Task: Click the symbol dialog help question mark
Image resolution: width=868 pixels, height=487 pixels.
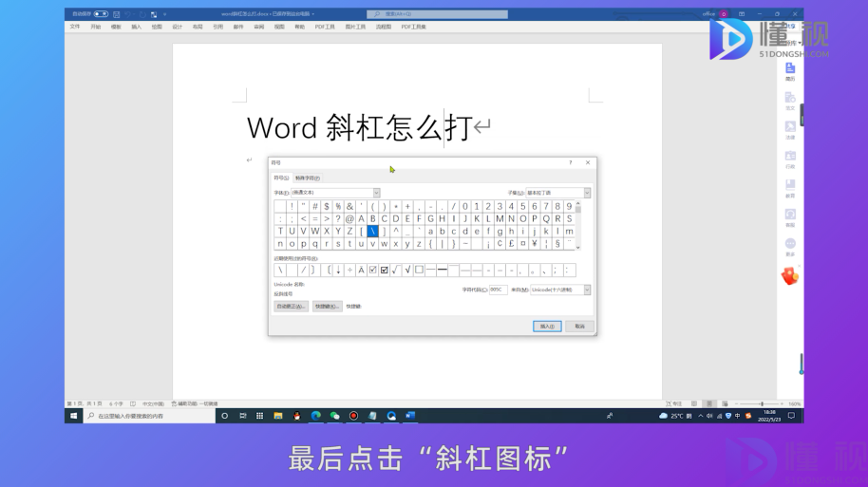Action: click(x=570, y=162)
